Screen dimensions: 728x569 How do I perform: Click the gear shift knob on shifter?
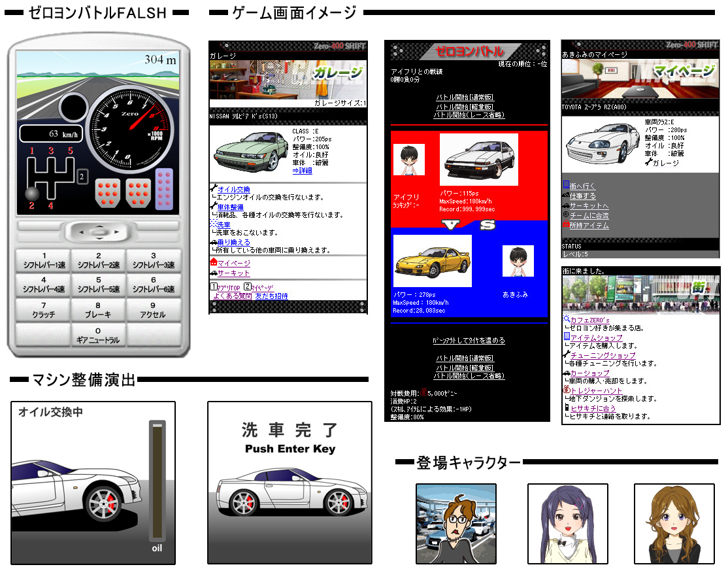[x=31, y=193]
